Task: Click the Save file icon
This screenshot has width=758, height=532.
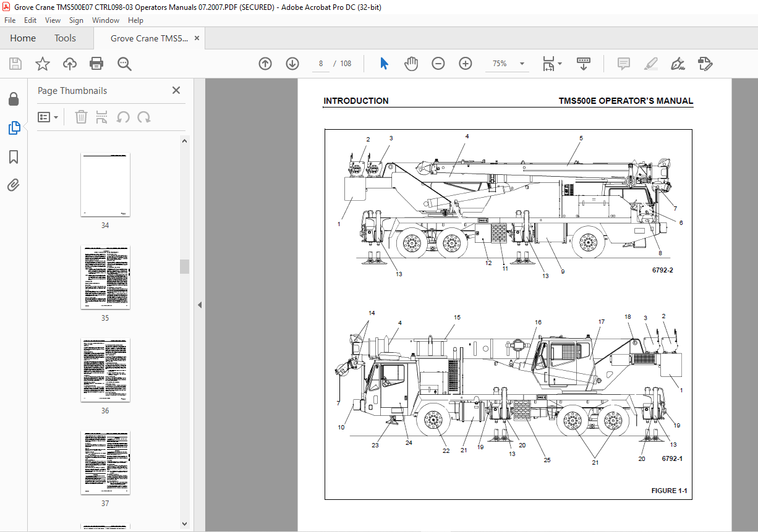Action: tap(15, 64)
